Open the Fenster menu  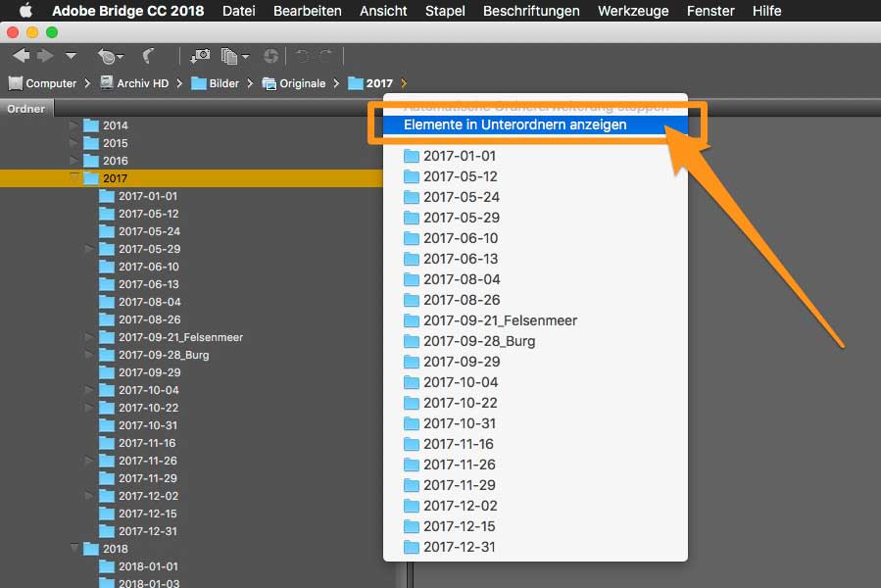coord(710,11)
